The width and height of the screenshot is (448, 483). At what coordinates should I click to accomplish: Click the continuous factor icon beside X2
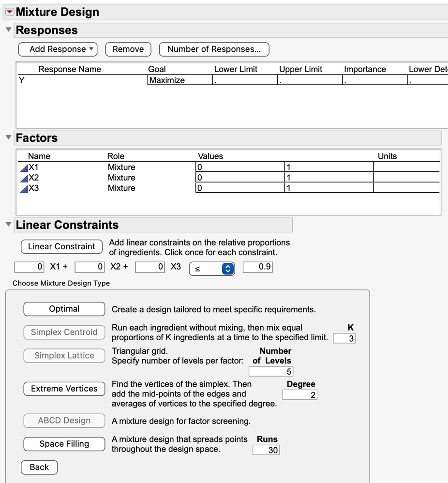[24, 178]
